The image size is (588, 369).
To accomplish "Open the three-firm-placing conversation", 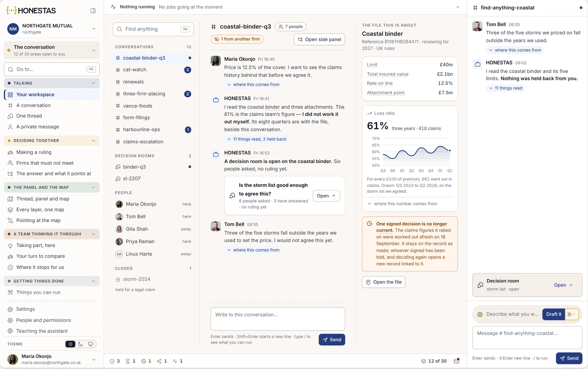I will pyautogui.click(x=153, y=94).
